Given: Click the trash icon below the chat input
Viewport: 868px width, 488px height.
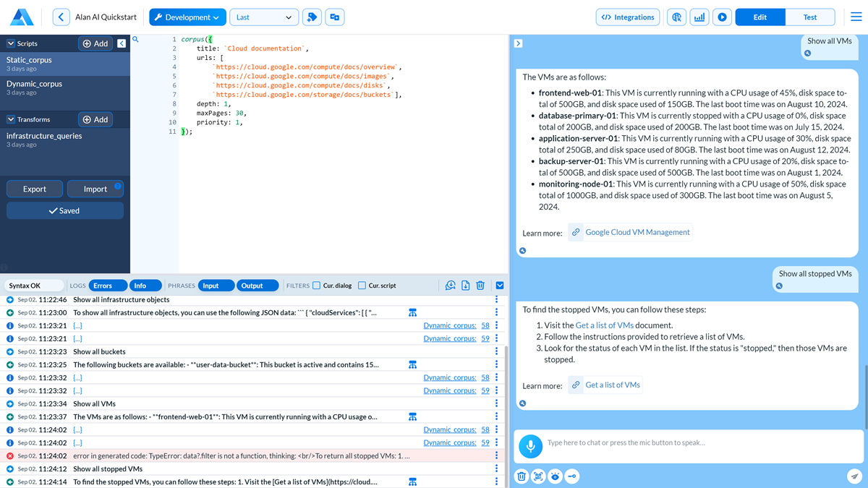Looking at the screenshot, I should pyautogui.click(x=522, y=476).
